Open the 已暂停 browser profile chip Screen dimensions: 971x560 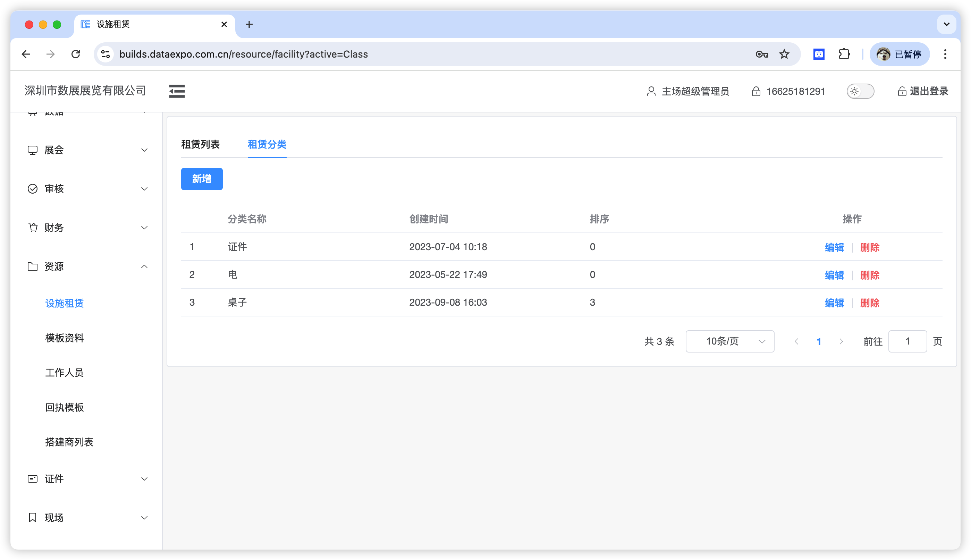pyautogui.click(x=900, y=54)
